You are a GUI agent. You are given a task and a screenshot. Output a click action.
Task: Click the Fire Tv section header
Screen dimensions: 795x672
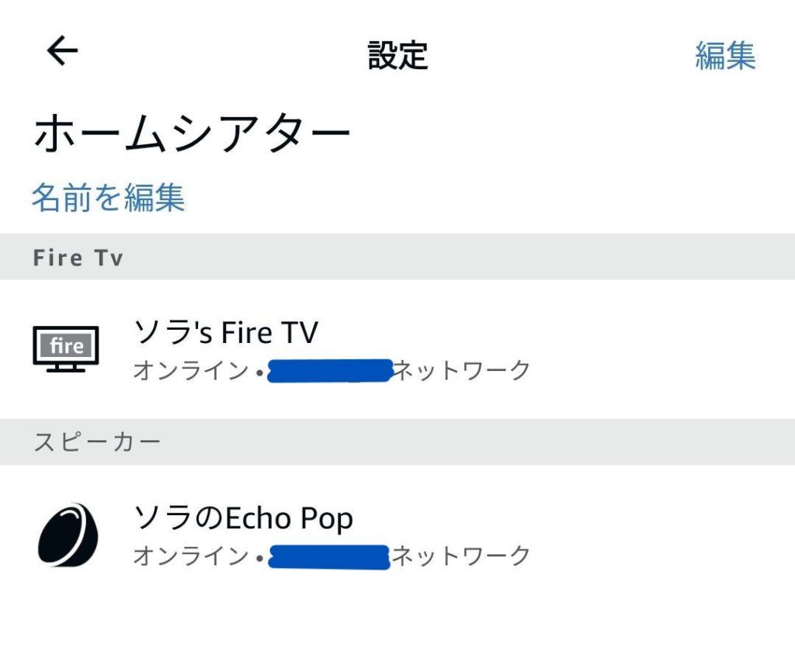pos(78,258)
